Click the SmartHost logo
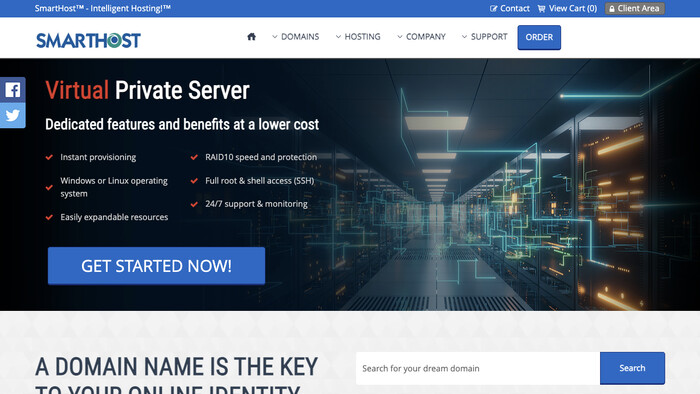Screen dimensions: 700x394 88,40
